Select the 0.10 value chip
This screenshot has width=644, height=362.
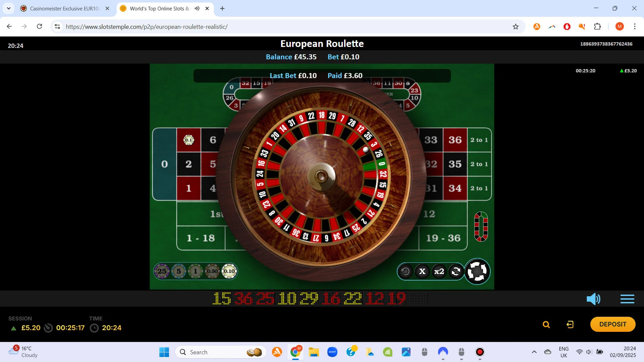coord(229,271)
